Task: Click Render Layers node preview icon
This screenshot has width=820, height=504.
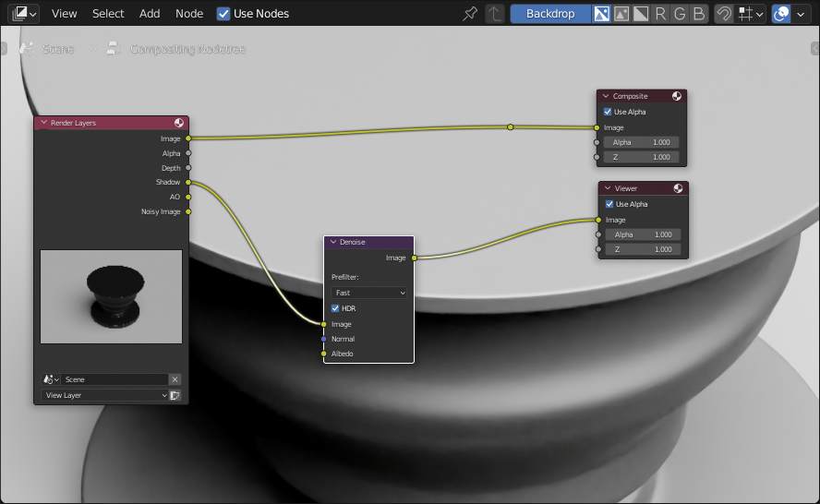Action: coord(179,123)
